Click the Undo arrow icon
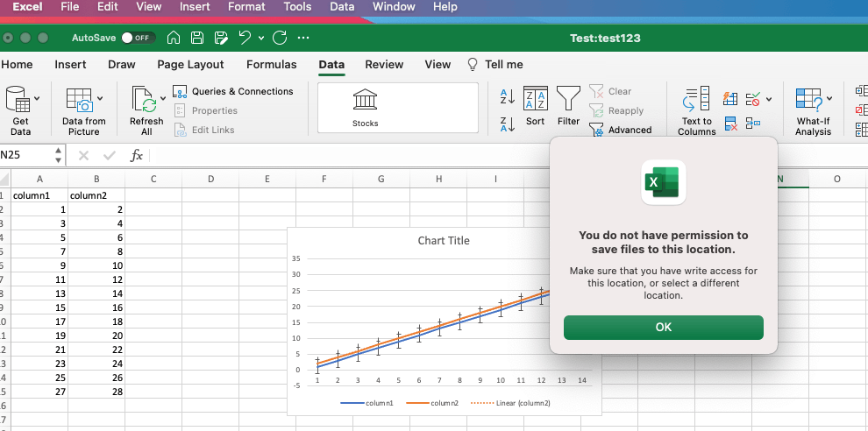868x431 pixels. [x=245, y=38]
